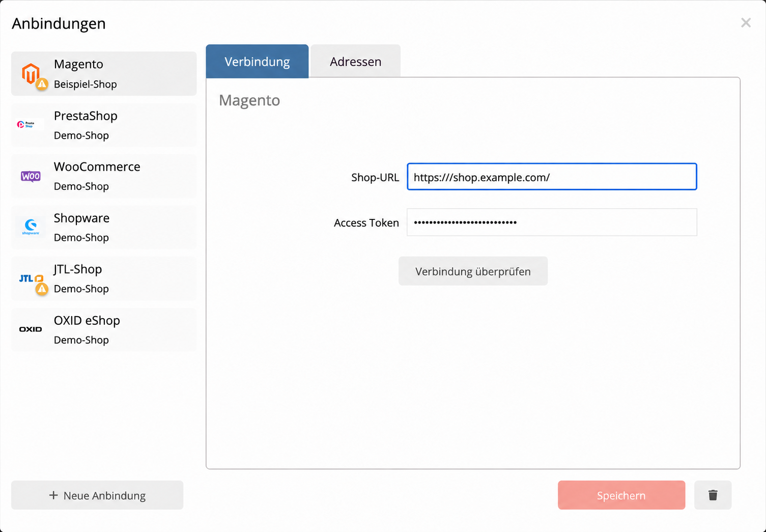Screen dimensions: 766x532
Task: Click the warning badge on Magento entry
Action: [x=42, y=84]
